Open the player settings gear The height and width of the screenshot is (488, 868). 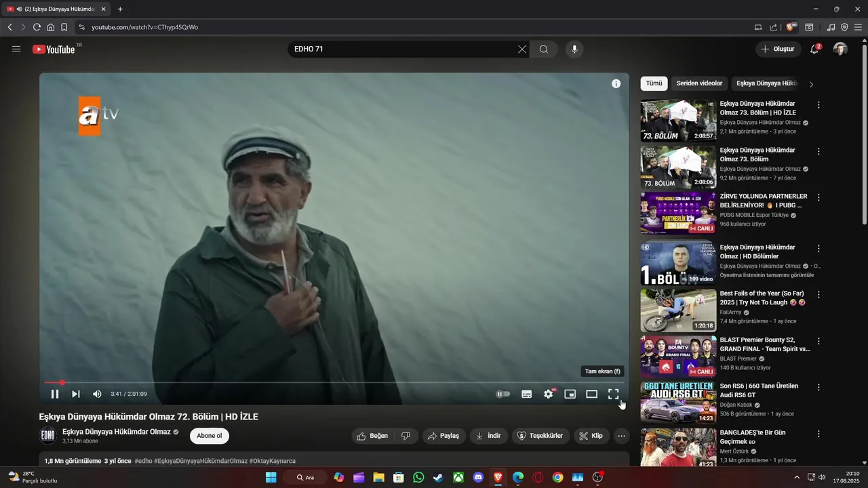[548, 394]
